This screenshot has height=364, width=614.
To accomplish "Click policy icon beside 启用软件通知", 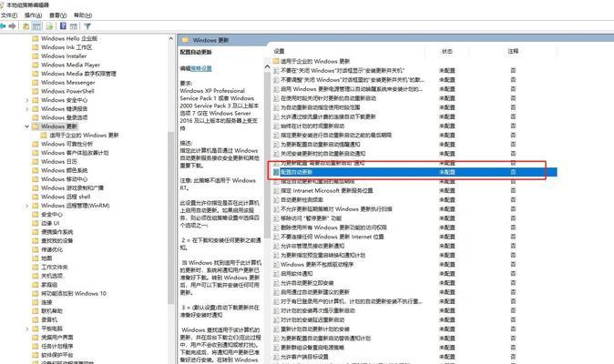I will (276, 274).
